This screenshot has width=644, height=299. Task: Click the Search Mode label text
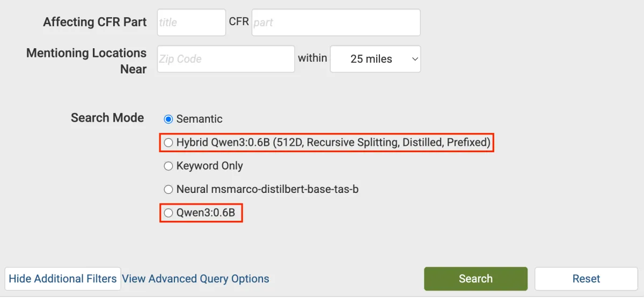(x=107, y=118)
